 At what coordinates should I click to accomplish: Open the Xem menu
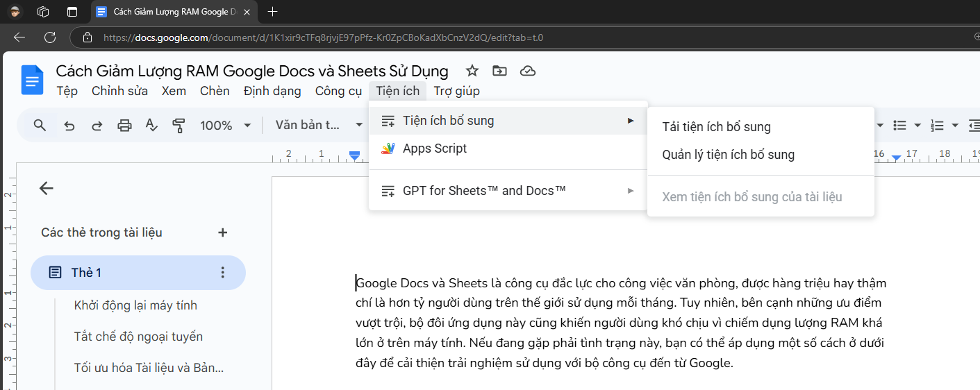coord(174,91)
